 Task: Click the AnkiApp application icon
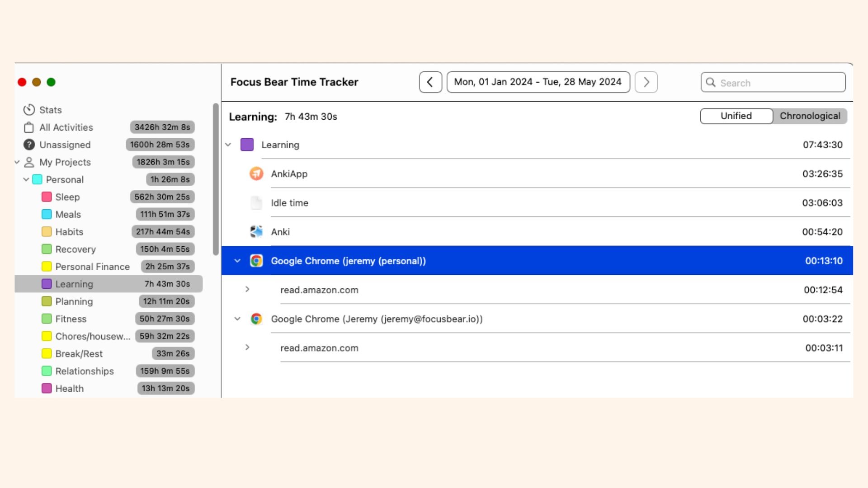tap(256, 174)
